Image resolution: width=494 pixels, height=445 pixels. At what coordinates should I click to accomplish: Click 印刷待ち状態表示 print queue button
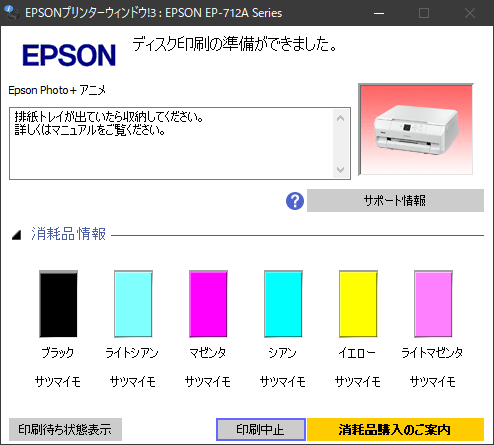65,429
